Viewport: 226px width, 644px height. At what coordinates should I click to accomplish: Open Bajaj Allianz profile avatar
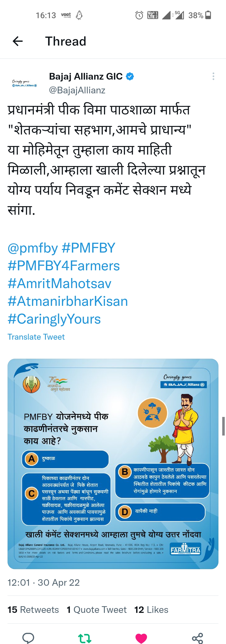[x=24, y=83]
